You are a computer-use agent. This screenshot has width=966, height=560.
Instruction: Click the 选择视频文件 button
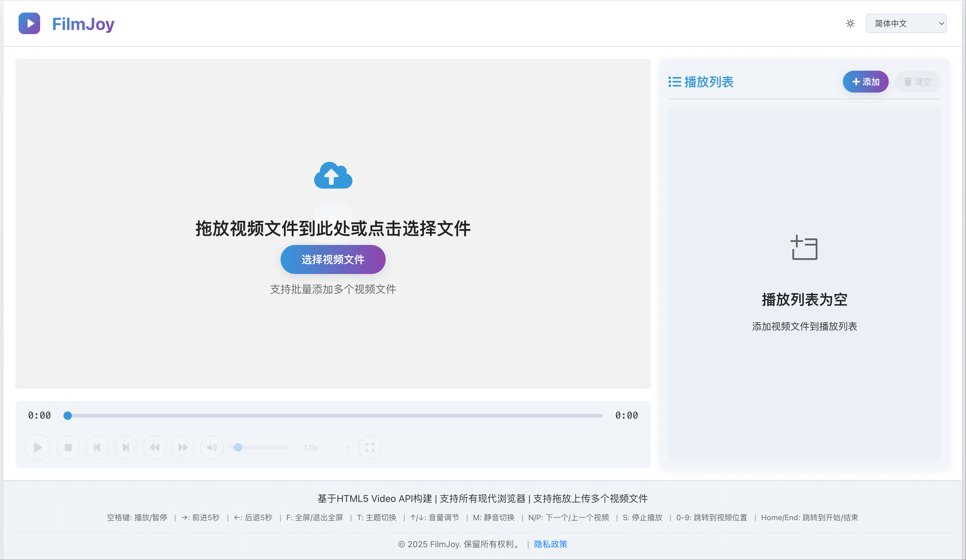[333, 260]
